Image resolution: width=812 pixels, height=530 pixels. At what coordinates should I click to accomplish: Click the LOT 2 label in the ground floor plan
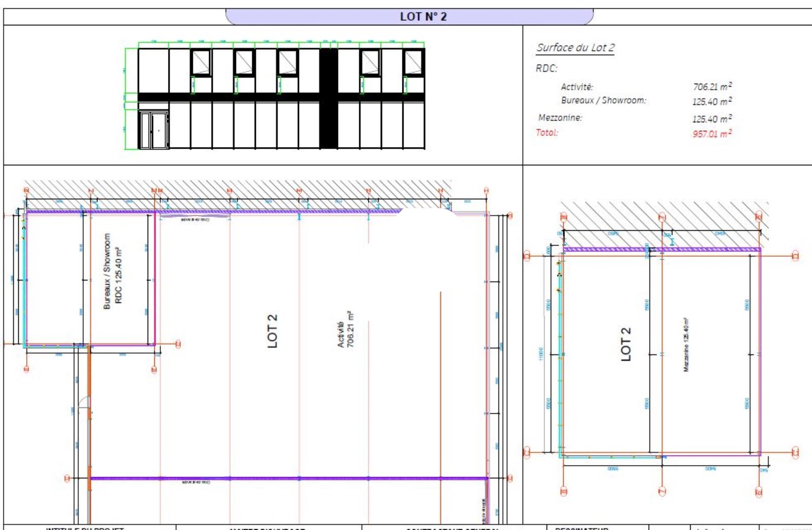click(x=273, y=331)
